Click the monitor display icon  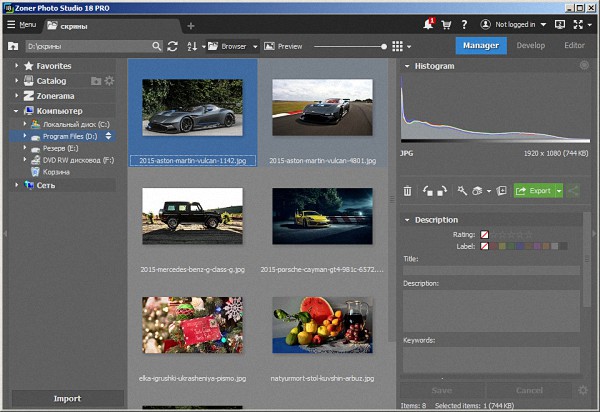tap(560, 25)
